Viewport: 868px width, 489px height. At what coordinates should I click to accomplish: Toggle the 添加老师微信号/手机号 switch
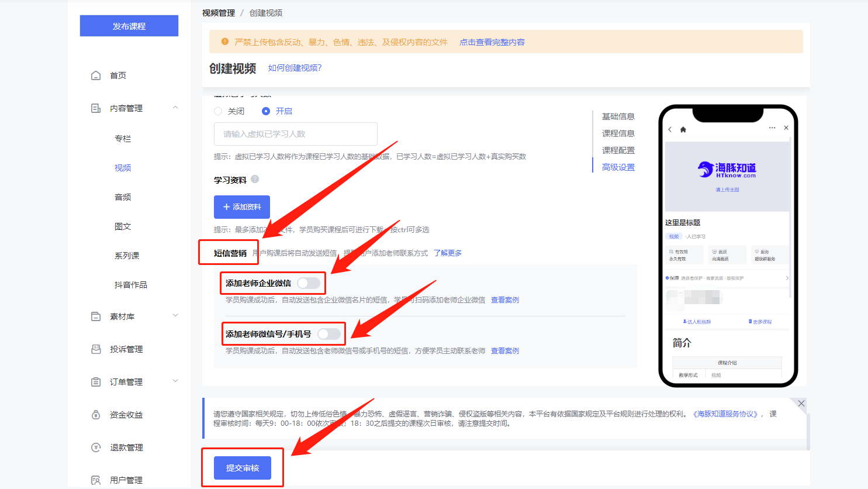click(x=329, y=334)
